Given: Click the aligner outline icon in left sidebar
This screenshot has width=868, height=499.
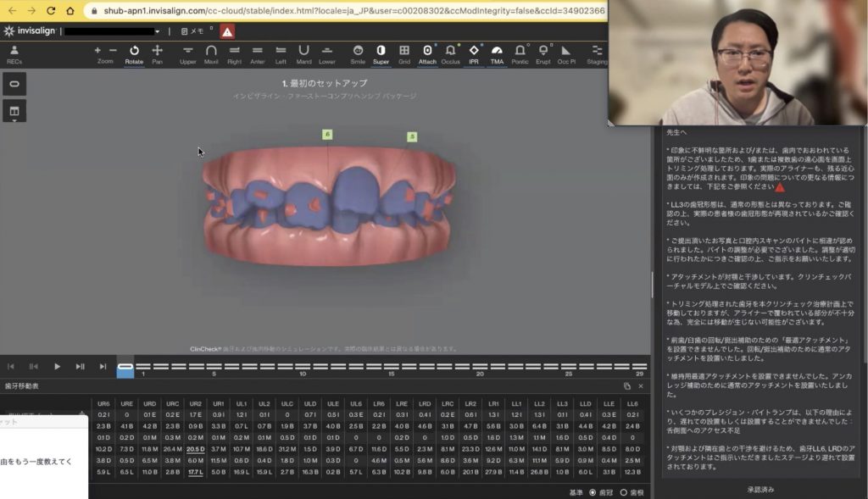Looking at the screenshot, I should tap(14, 84).
